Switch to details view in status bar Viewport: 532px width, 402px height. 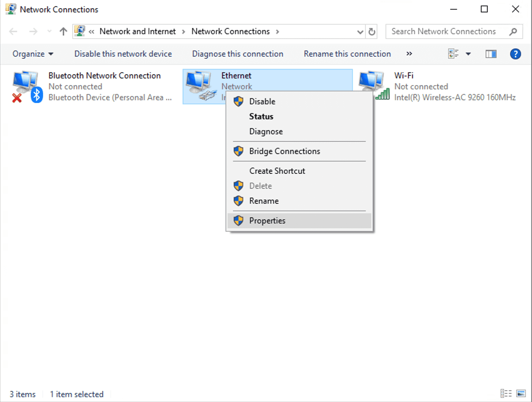pyautogui.click(x=506, y=393)
